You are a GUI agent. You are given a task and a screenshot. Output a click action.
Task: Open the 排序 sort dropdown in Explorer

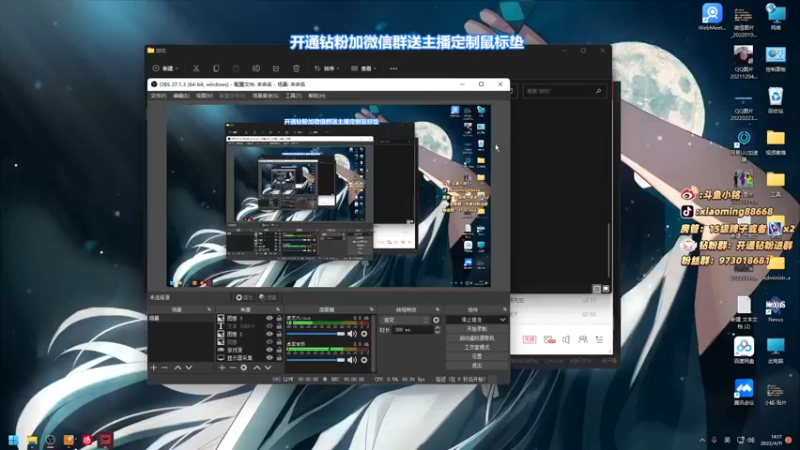tap(327, 68)
